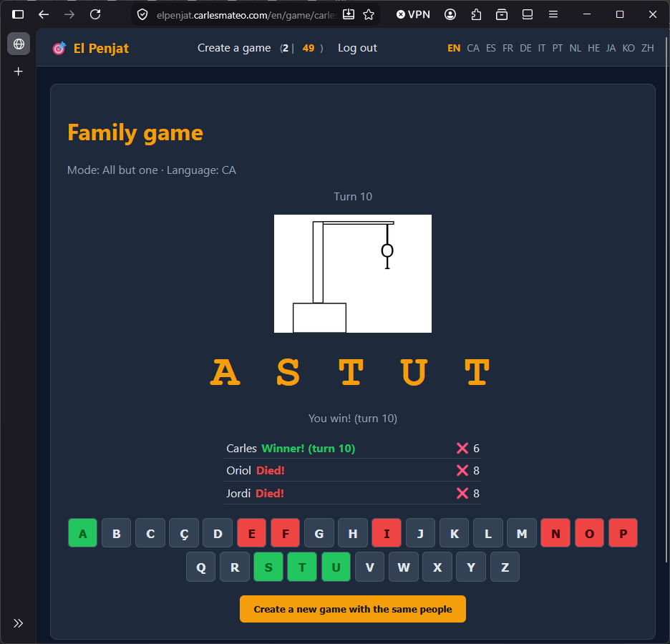Click the split view tab icon
This screenshot has width=670, height=644.
pyautogui.click(x=528, y=14)
